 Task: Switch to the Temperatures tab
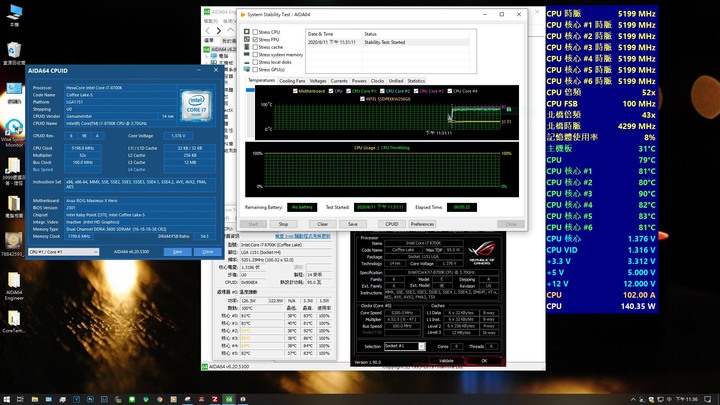click(x=261, y=80)
